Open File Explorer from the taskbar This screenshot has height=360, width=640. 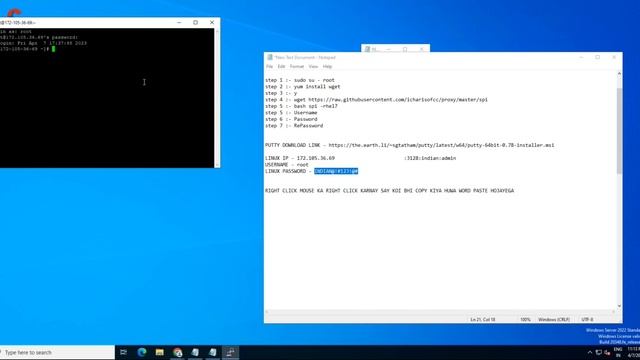point(160,352)
